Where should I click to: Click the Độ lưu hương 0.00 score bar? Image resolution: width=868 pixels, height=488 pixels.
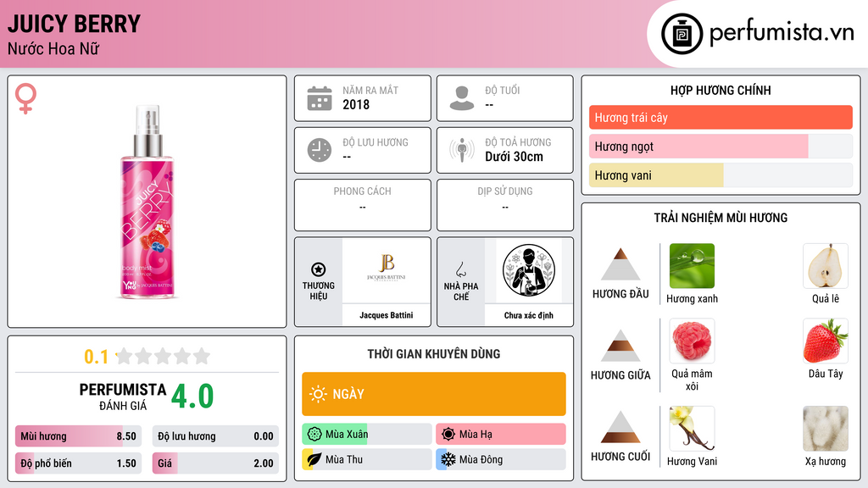215,436
